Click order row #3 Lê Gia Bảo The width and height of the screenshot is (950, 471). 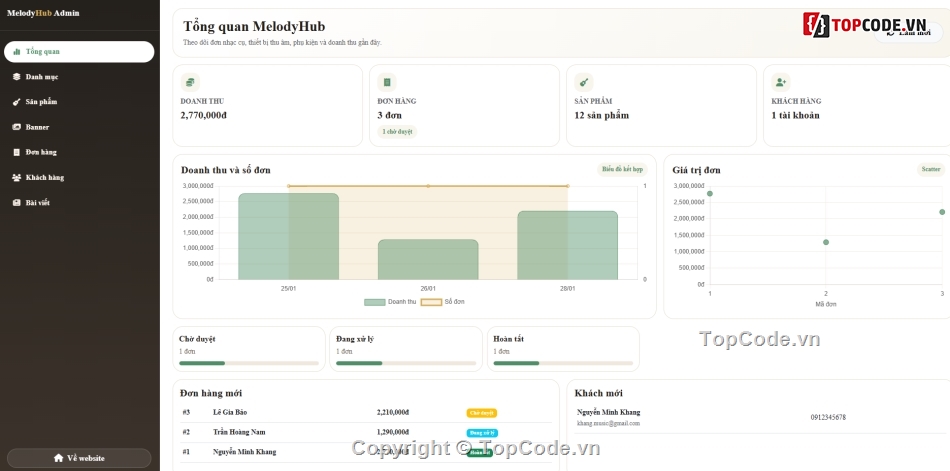[x=366, y=413]
